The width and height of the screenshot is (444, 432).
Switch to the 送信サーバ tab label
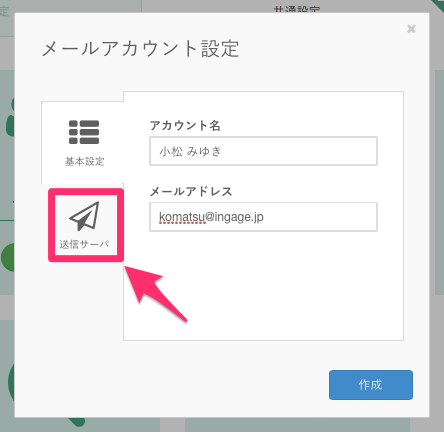coord(84,244)
